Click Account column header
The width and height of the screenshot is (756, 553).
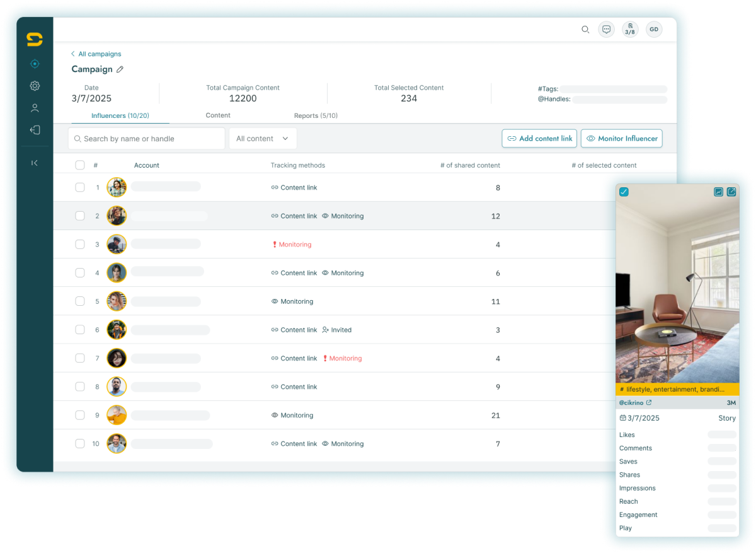tap(147, 165)
